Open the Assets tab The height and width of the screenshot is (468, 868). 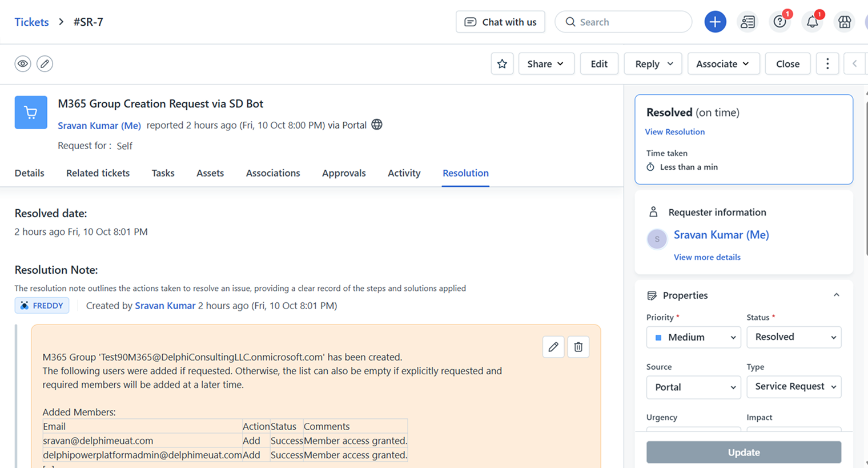coord(210,173)
